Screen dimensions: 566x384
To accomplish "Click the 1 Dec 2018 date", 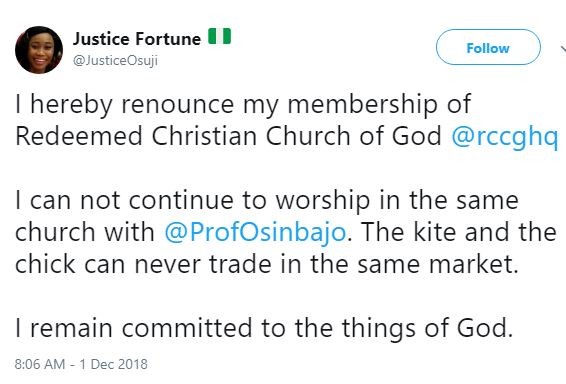I will click(x=113, y=364).
